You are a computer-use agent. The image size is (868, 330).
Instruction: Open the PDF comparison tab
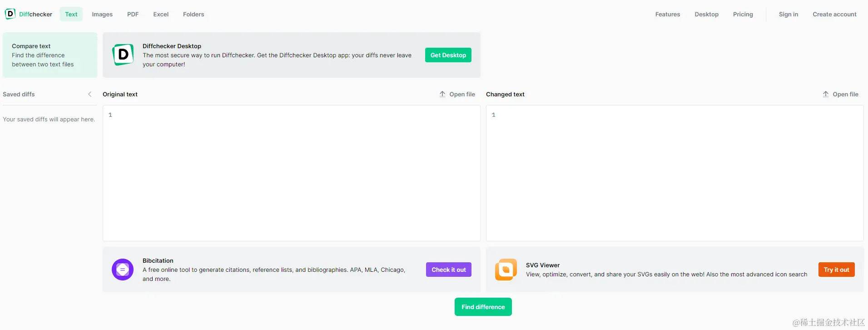[x=133, y=14]
